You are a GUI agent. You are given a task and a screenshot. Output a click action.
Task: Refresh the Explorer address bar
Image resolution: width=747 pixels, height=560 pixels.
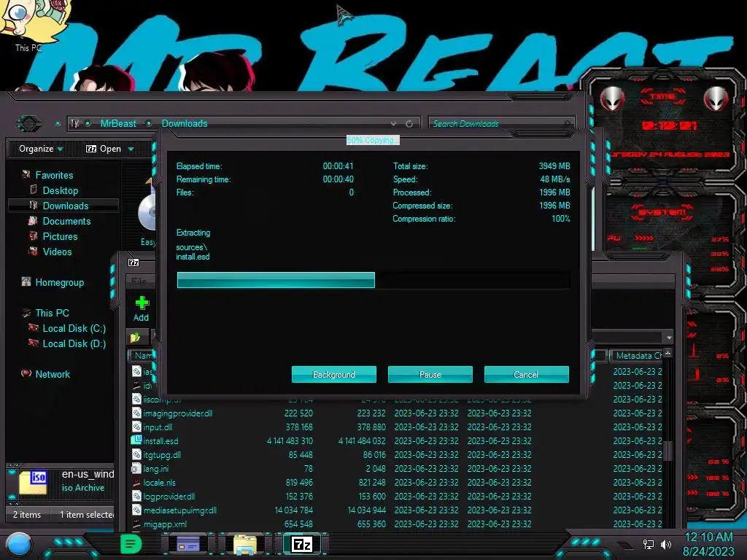coord(409,124)
